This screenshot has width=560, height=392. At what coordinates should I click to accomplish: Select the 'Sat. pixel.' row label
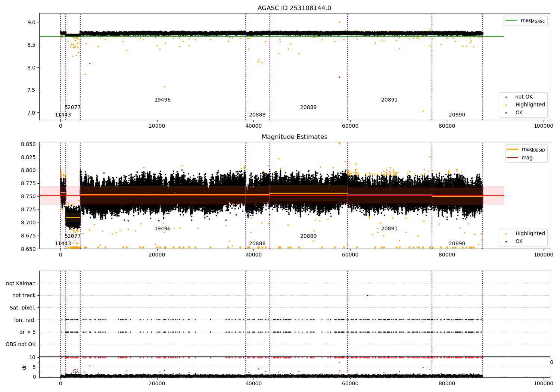pyautogui.click(x=22, y=308)
